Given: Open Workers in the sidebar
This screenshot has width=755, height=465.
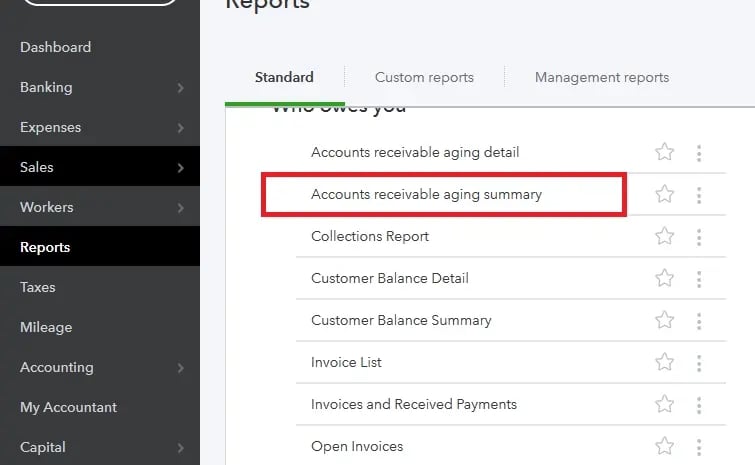Looking at the screenshot, I should point(47,207).
